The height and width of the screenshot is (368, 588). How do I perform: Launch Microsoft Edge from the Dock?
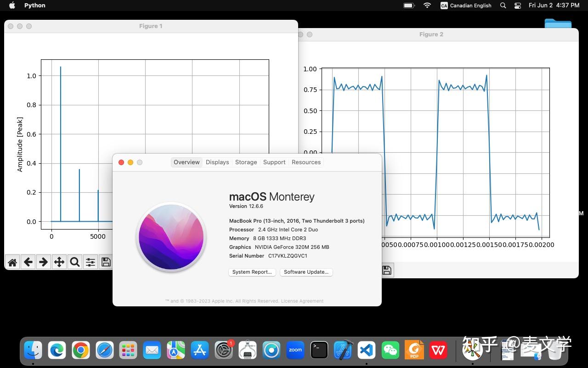(57, 351)
